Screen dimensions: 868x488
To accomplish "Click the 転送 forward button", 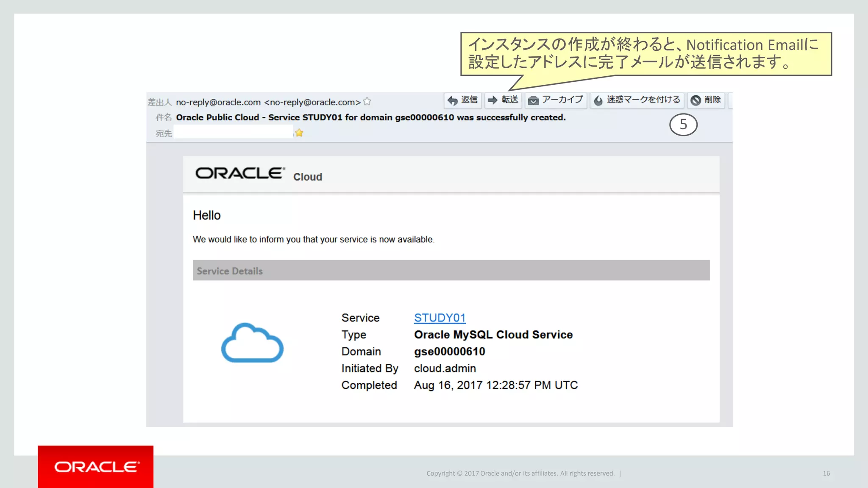I will 503,100.
